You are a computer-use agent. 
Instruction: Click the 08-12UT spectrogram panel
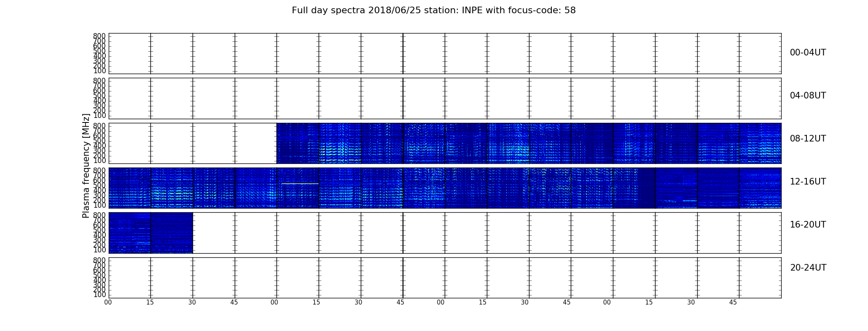(x=445, y=143)
